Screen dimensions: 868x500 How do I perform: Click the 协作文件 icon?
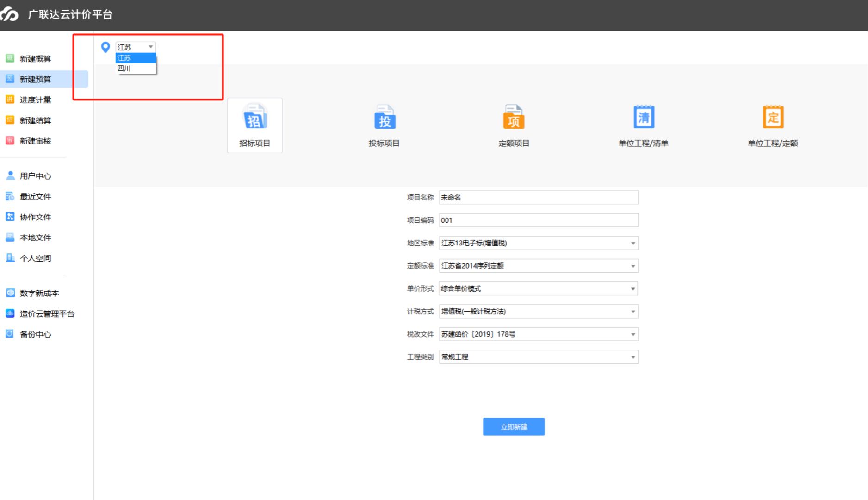10,217
